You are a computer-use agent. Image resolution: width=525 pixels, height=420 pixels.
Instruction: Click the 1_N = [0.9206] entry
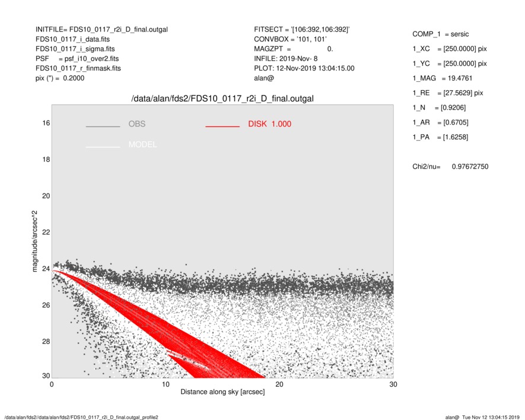coord(439,108)
